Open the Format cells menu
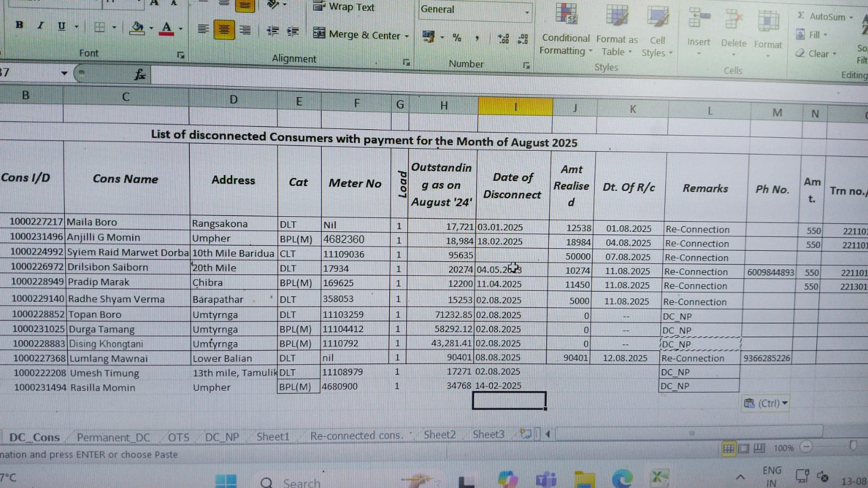This screenshot has width=868, height=488. tap(768, 34)
